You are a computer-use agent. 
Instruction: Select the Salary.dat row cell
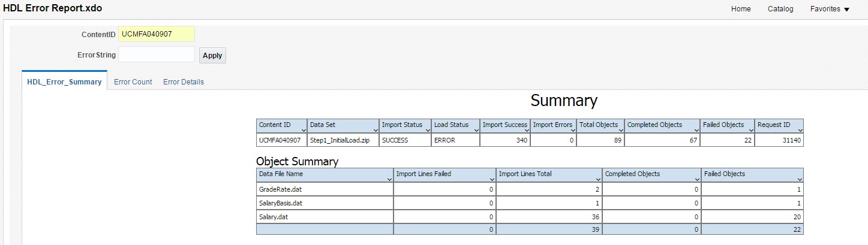[x=325, y=217]
